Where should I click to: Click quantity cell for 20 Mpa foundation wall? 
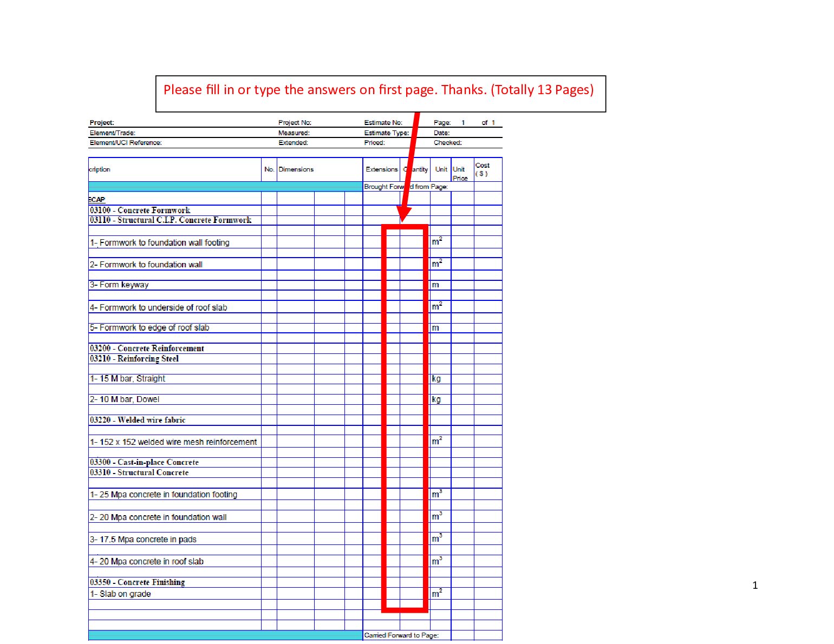click(x=415, y=517)
